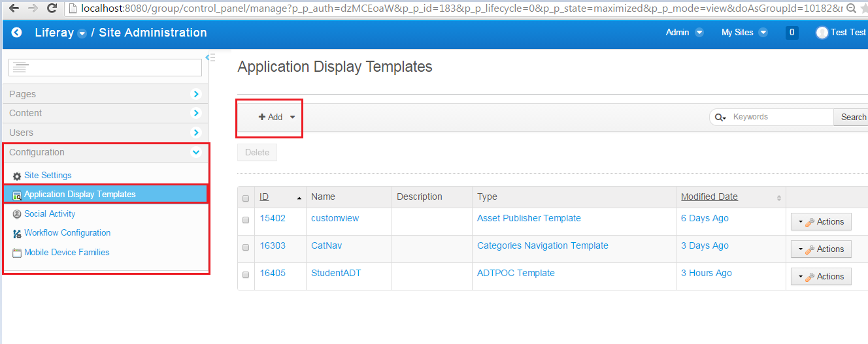Screen dimensions: 868x344
Task: Click the disabled Delete button
Action: pos(257,153)
